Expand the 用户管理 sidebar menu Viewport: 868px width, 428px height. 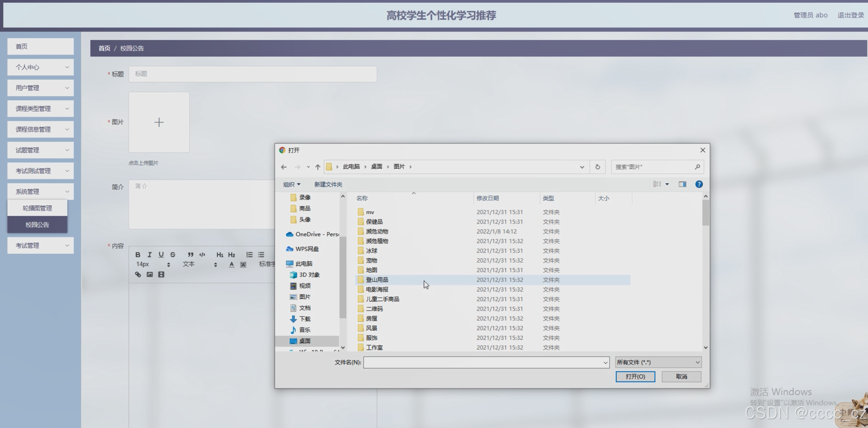coord(40,88)
